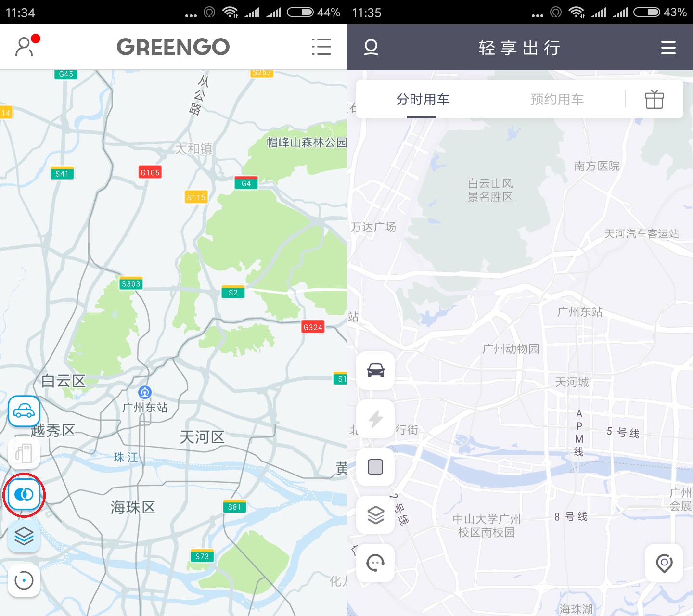Viewport: 693px width, 616px height.
Task: Tap the S303 road sign
Action: point(131,283)
